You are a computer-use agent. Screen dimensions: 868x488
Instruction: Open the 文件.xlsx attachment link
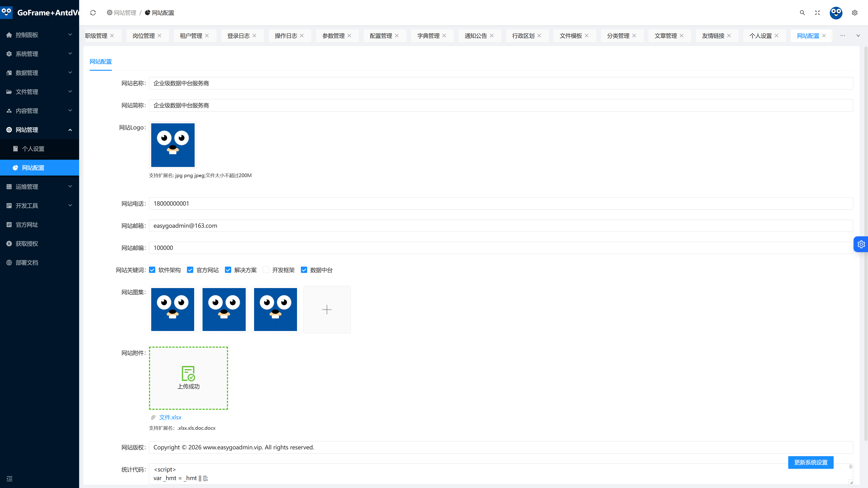click(170, 417)
